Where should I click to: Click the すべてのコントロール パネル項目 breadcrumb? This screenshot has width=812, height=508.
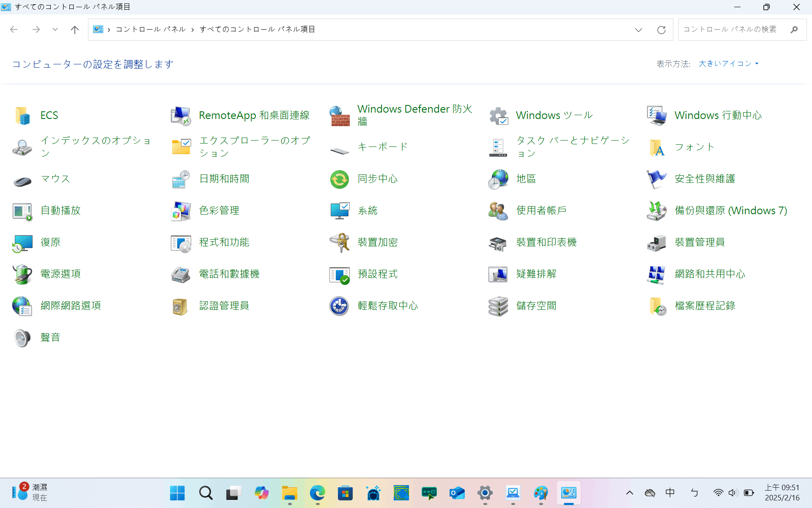point(258,29)
